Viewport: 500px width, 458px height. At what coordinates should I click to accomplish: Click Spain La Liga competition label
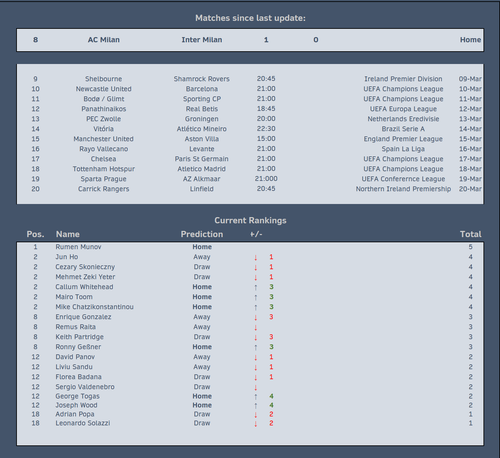[403, 149]
